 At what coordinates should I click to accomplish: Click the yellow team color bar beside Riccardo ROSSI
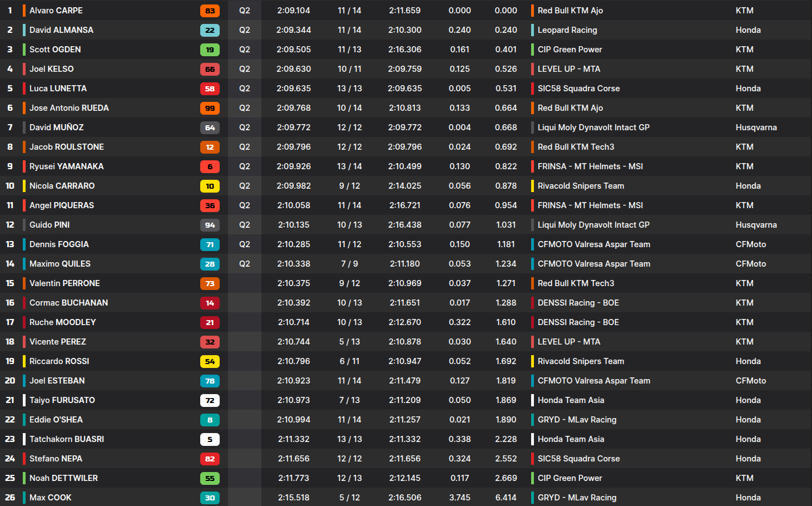point(24,361)
